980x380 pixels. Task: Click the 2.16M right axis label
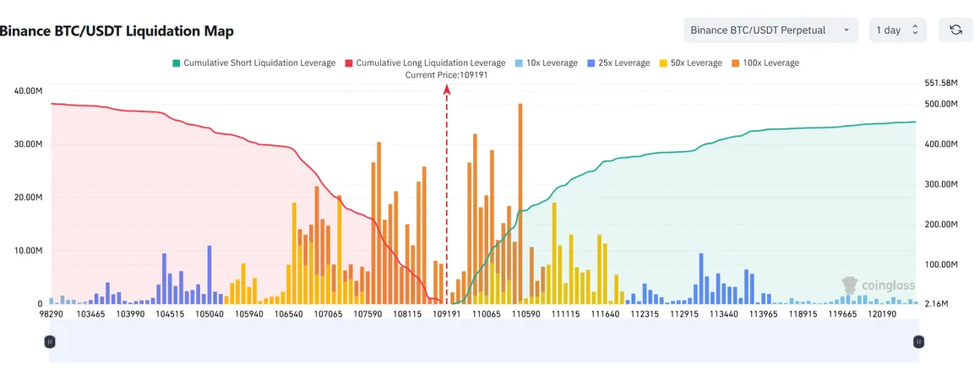tap(935, 304)
